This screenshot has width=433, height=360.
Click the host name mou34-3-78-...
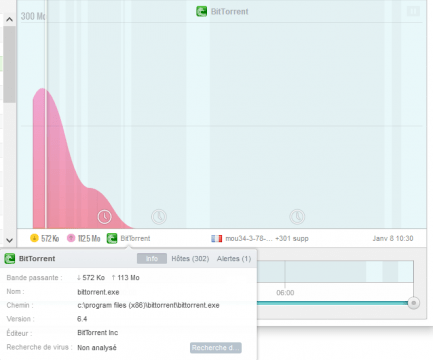pyautogui.click(x=249, y=239)
